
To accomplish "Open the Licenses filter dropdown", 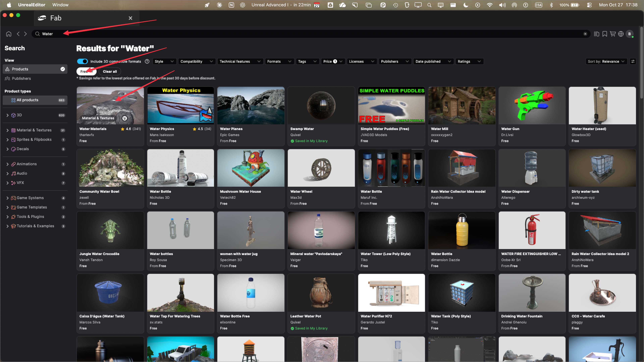I will 362,61.
